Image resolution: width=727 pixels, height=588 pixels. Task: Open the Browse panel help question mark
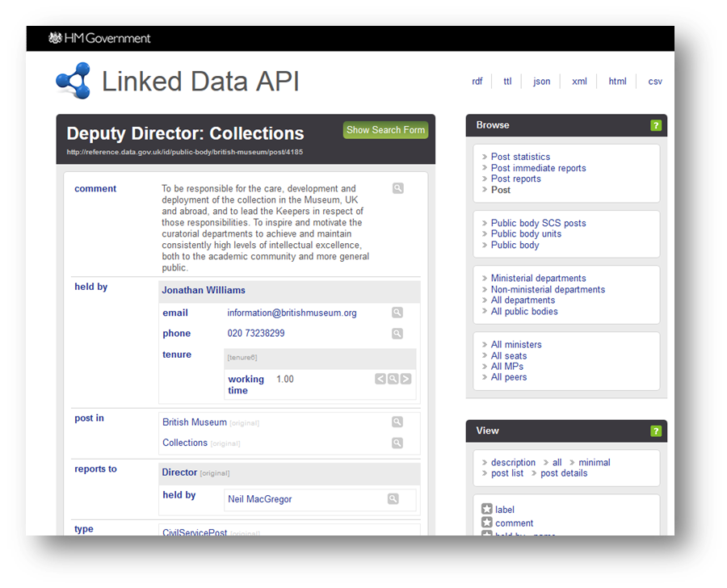click(x=656, y=125)
